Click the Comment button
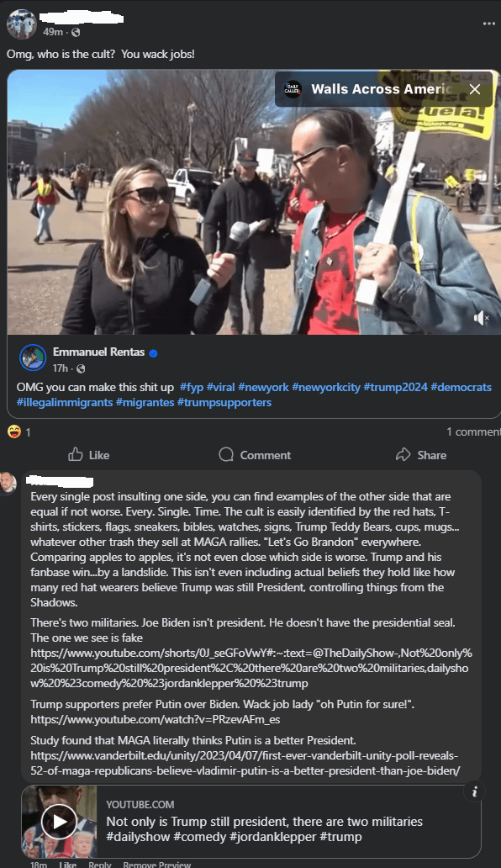Viewport: 501px width, 868px height. click(255, 455)
